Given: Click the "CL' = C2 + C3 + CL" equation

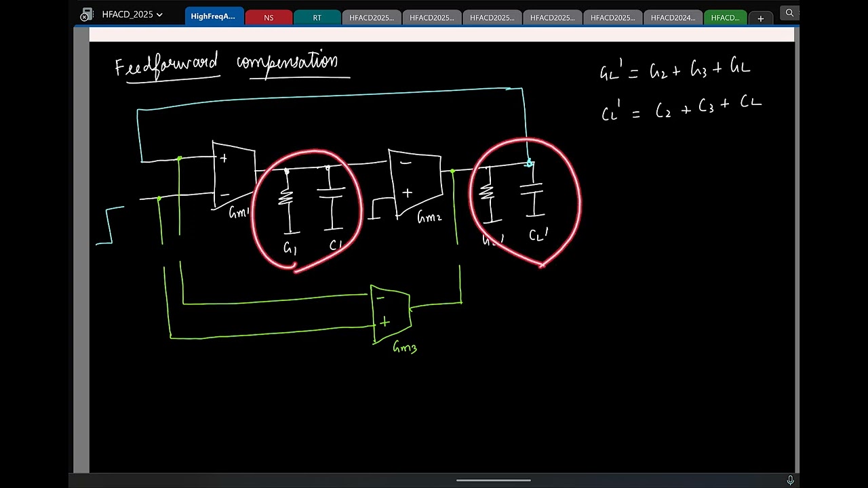Looking at the screenshot, I should pos(682,108).
